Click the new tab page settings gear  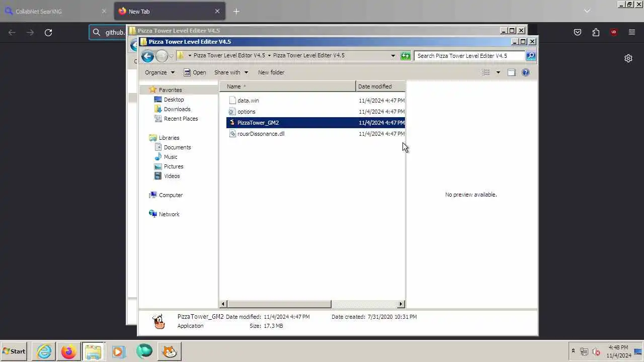click(x=628, y=58)
